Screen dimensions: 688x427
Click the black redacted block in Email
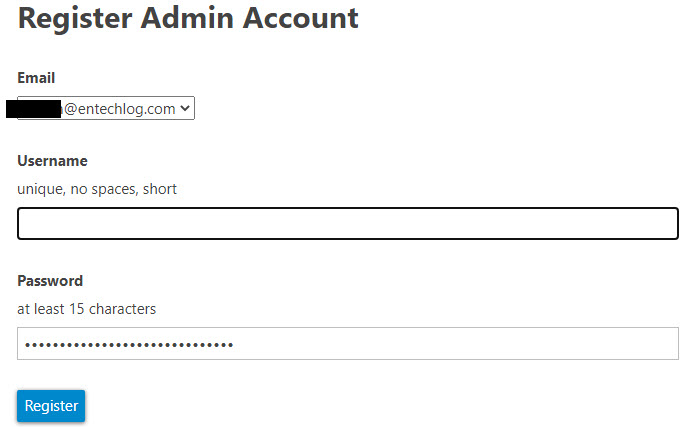click(33, 109)
